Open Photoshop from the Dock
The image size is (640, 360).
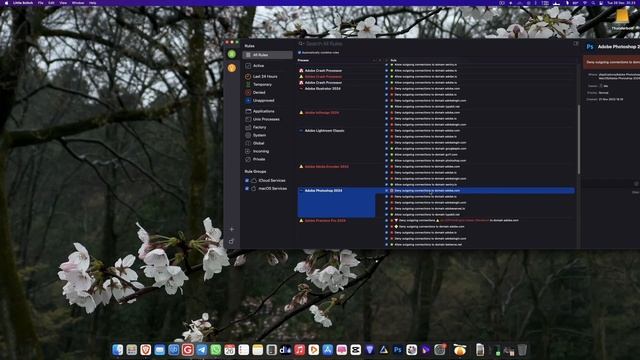(x=398, y=350)
